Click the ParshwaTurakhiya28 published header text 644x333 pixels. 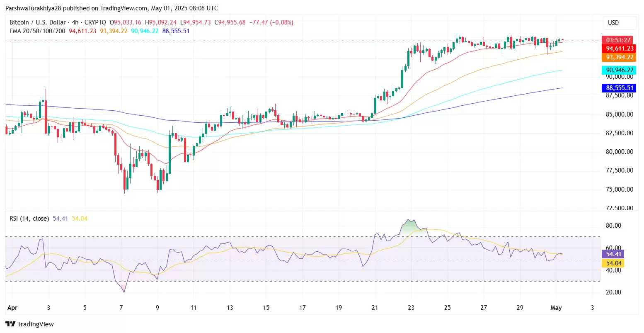point(111,8)
